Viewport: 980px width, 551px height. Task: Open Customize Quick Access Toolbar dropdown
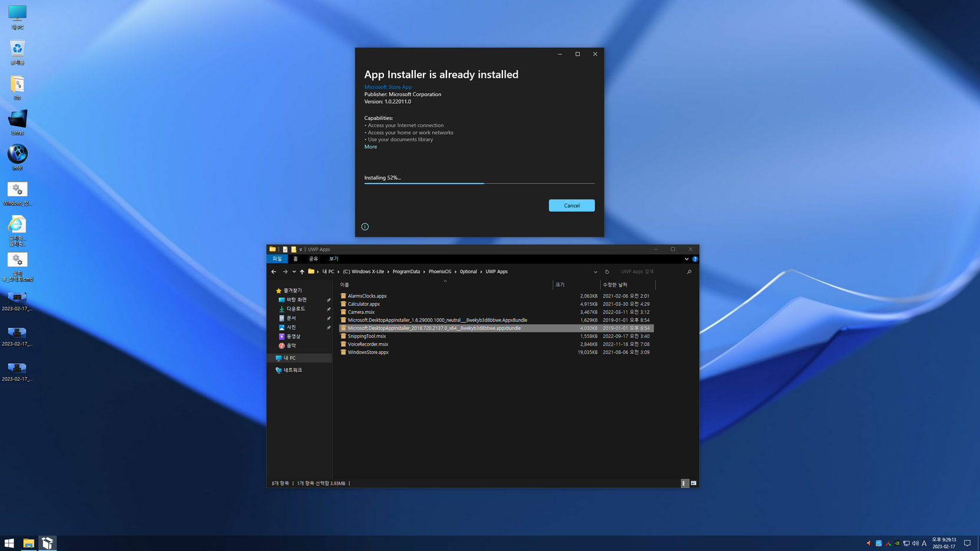300,250
